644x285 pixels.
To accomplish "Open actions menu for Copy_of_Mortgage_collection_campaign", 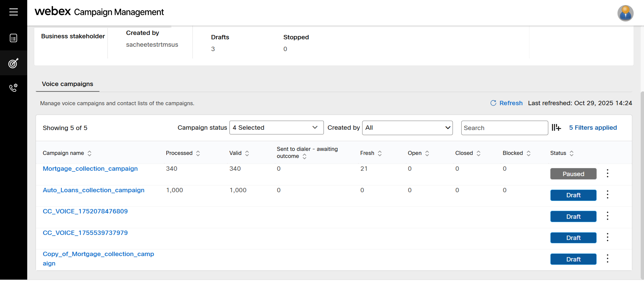I will click(607, 259).
